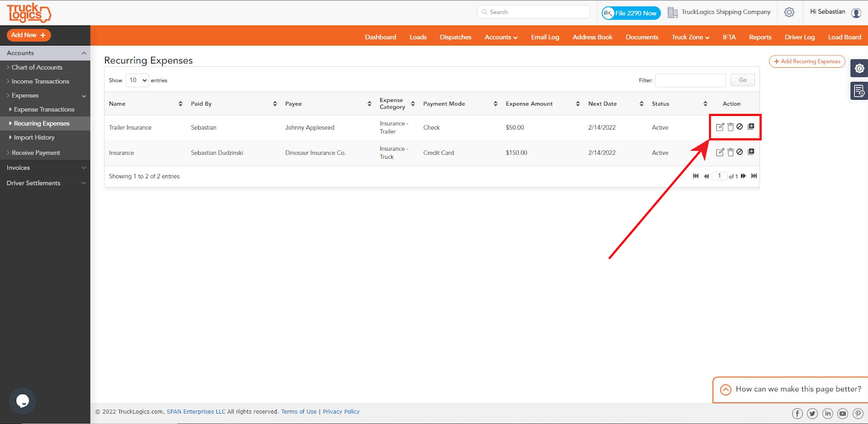Click the Go filter button

point(743,80)
